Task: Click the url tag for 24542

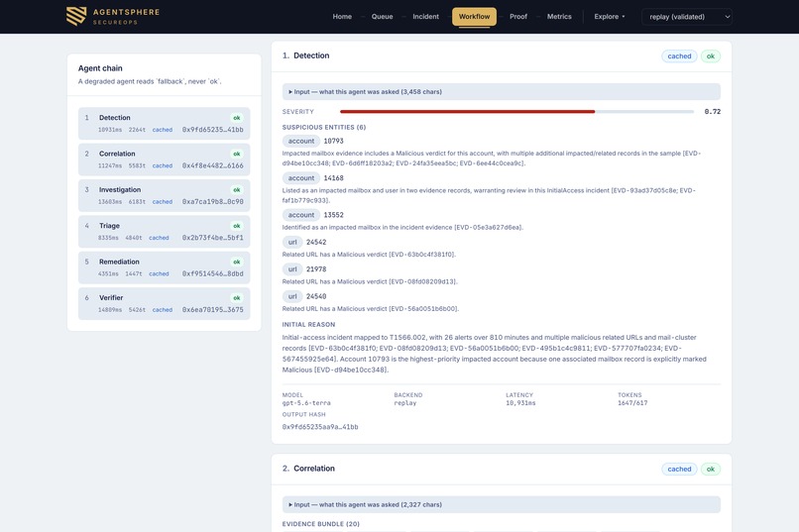Action: (292, 242)
